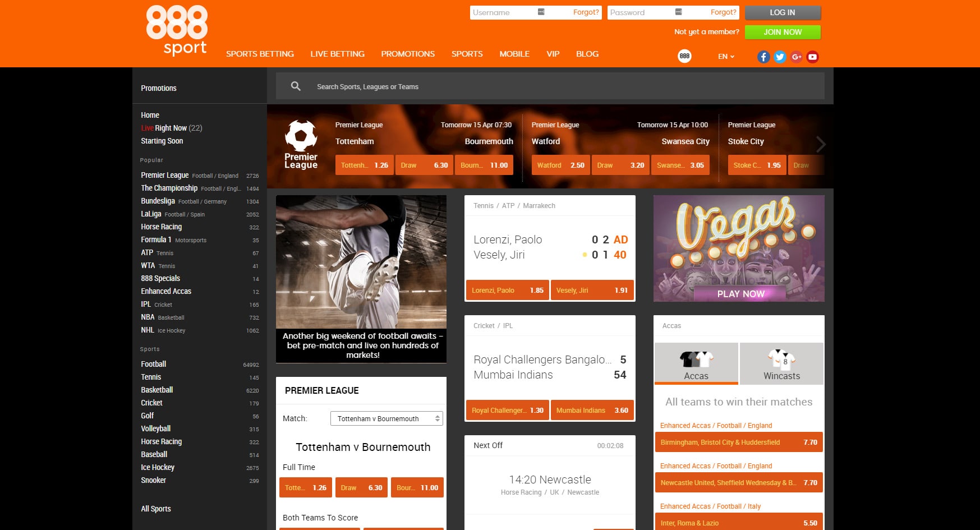Click the keyboard icon in Password field

[678, 12]
